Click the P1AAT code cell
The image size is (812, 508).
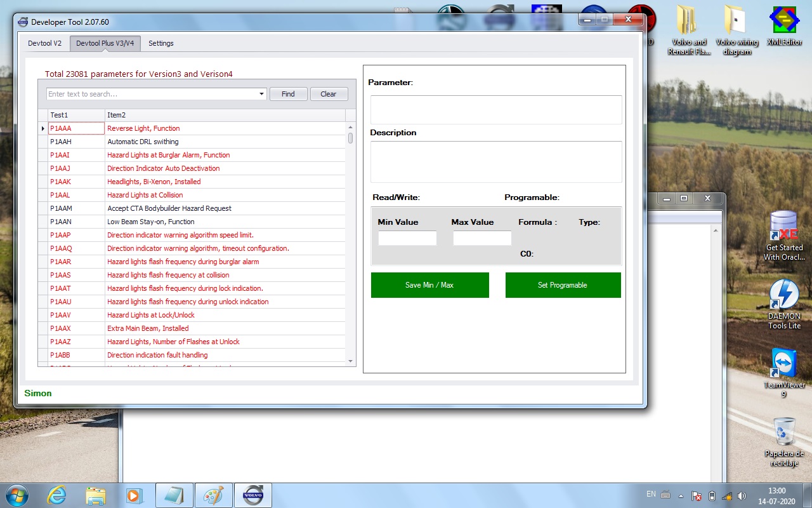coord(76,288)
